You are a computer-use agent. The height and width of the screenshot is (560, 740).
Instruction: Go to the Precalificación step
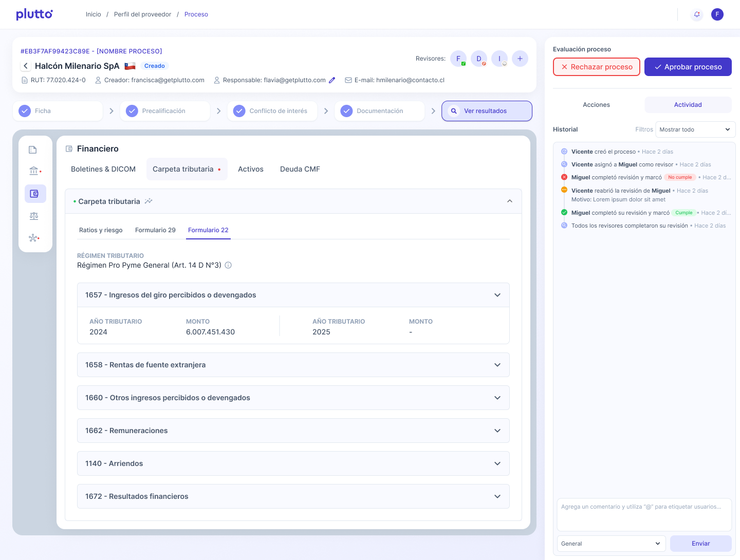165,111
